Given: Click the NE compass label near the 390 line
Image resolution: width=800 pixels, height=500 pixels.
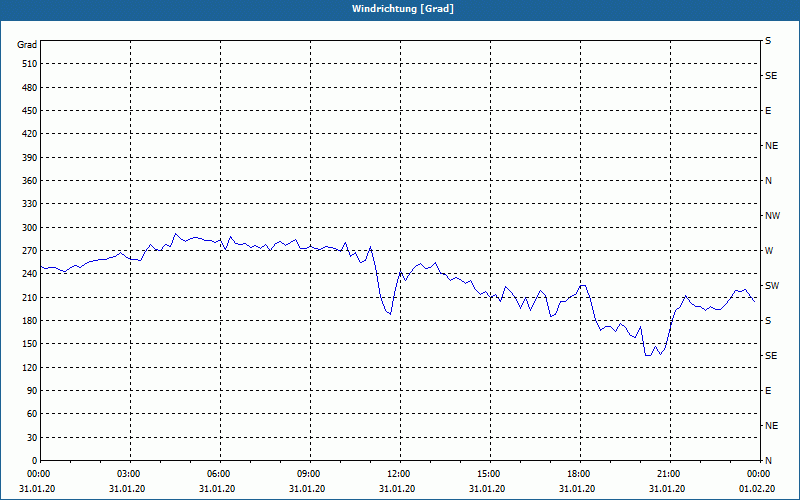Looking at the screenshot, I should click(x=771, y=146).
